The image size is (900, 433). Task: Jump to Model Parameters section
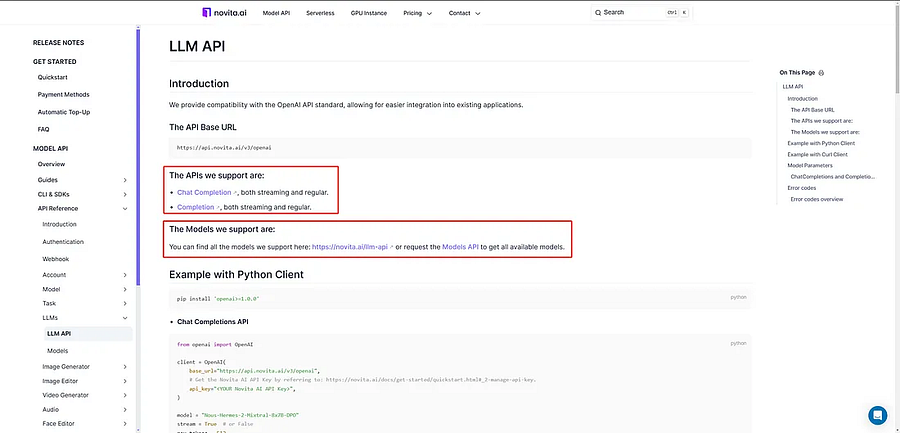pyautogui.click(x=810, y=165)
